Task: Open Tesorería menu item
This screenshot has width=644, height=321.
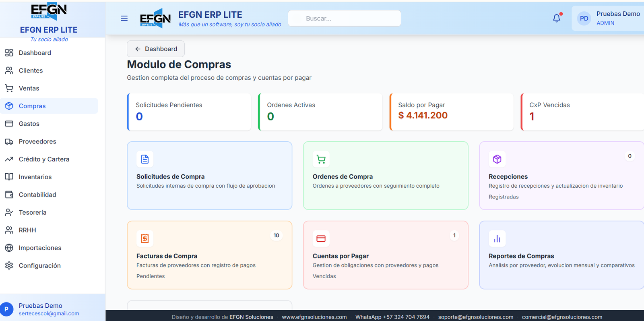Action: pyautogui.click(x=49, y=212)
